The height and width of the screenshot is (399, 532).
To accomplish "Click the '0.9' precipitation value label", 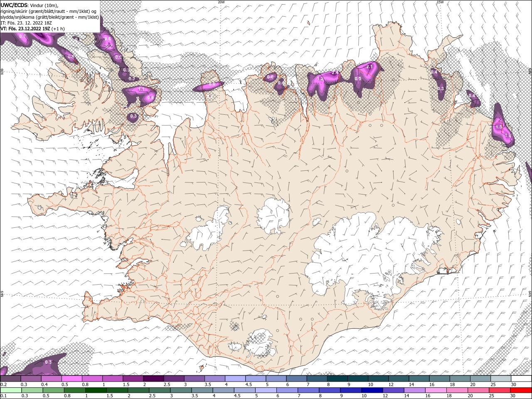I will (150, 98).
